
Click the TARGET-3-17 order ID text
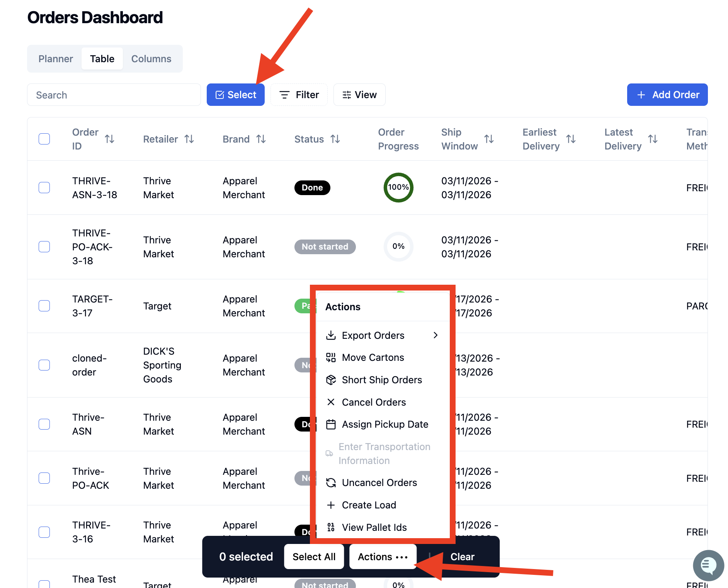tap(92, 306)
